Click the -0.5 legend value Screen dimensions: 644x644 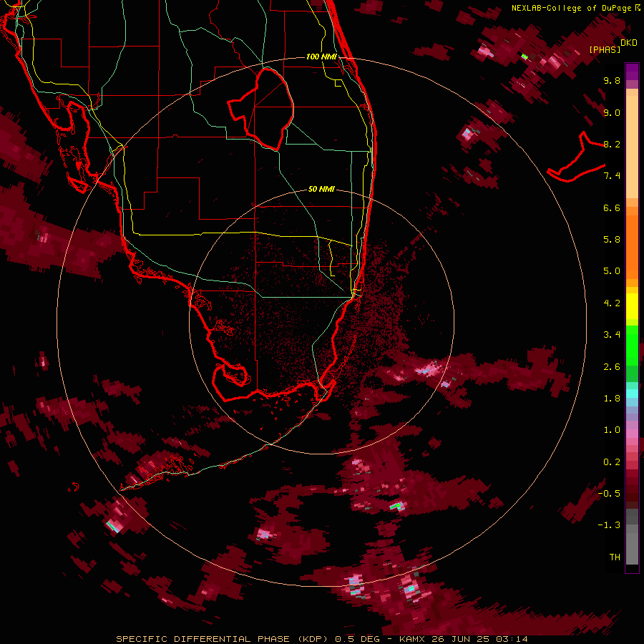pyautogui.click(x=609, y=494)
